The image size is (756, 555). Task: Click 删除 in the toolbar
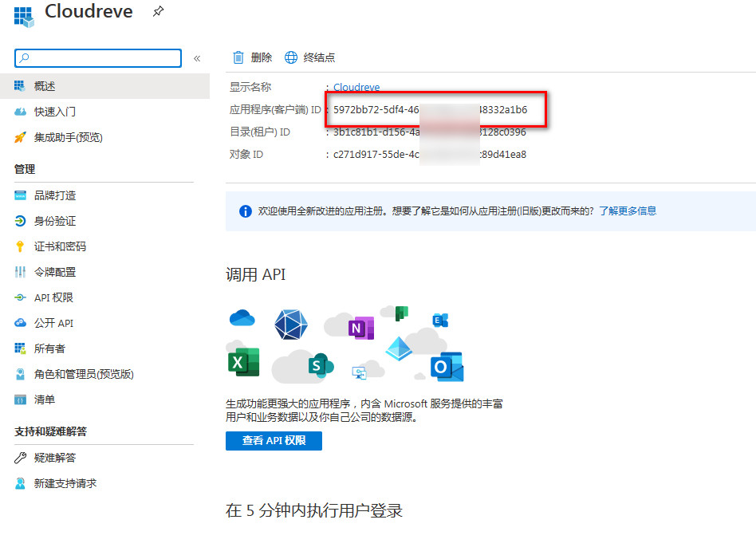pyautogui.click(x=262, y=57)
